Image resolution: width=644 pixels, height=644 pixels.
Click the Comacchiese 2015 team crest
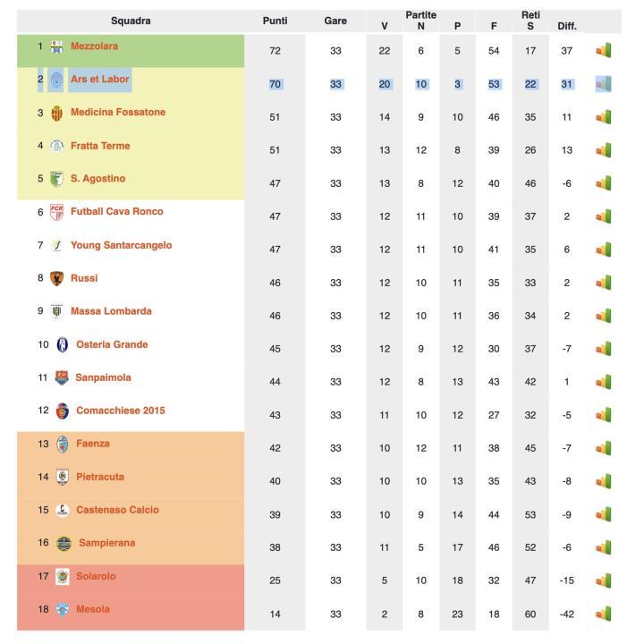(63, 411)
